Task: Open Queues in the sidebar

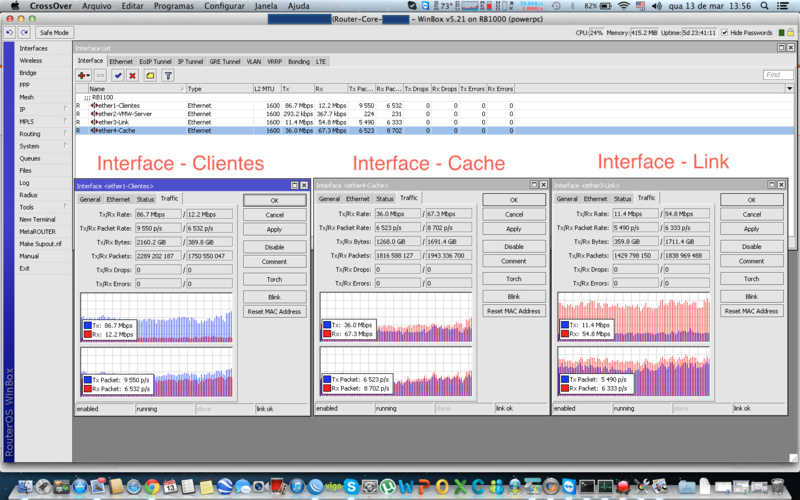Action: tap(30, 158)
